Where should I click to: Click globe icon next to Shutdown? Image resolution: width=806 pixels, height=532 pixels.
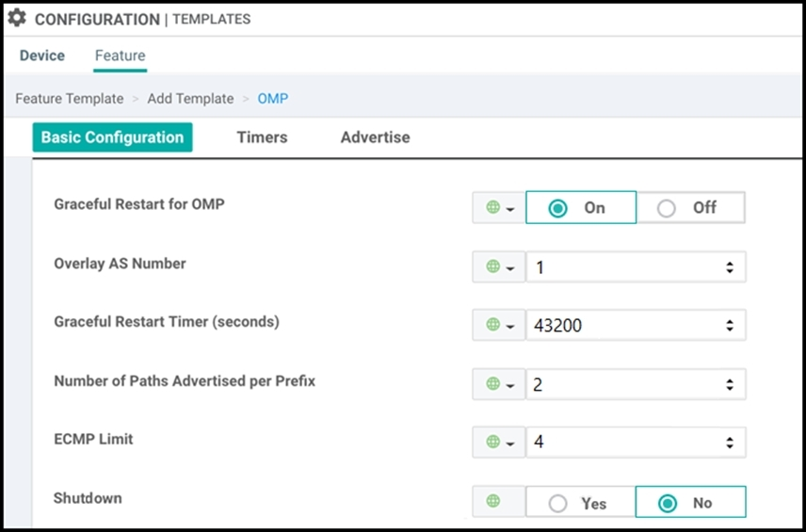[493, 501]
